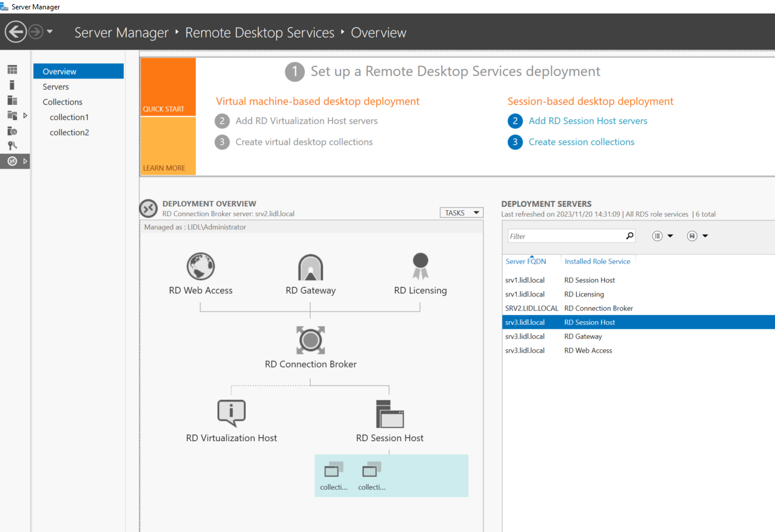Viewport: 775px width, 532px height.
Task: Click the save query icon
Action: coord(692,236)
